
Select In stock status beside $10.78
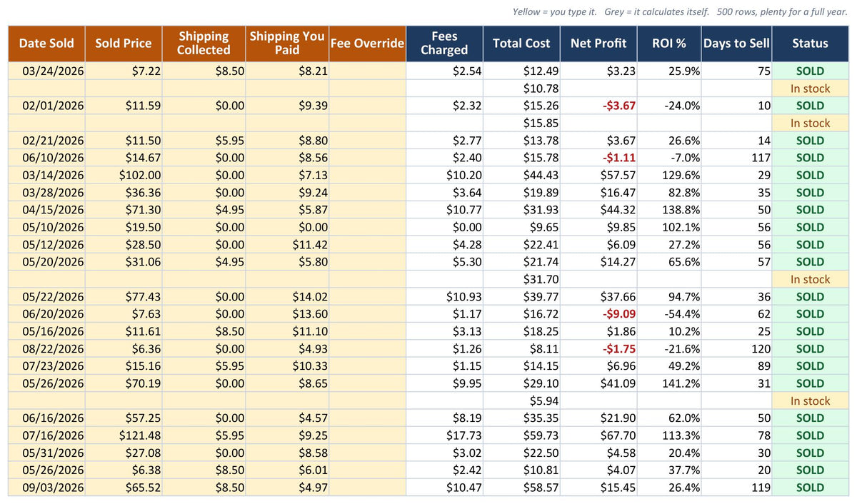(x=811, y=89)
